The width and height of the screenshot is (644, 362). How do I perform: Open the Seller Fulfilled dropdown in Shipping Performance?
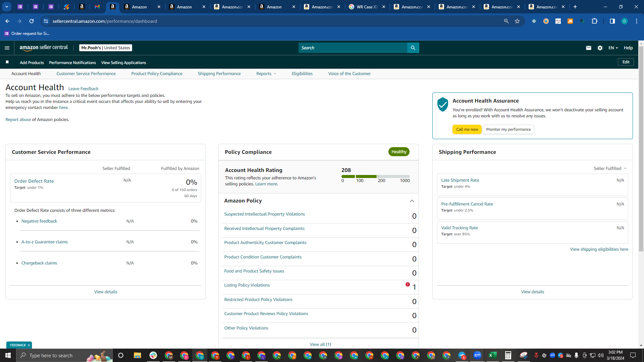point(610,169)
